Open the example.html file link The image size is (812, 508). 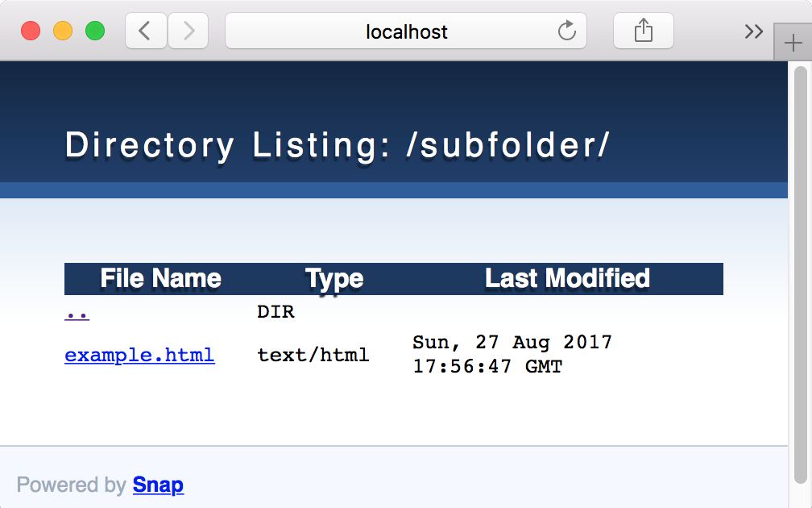(139, 355)
